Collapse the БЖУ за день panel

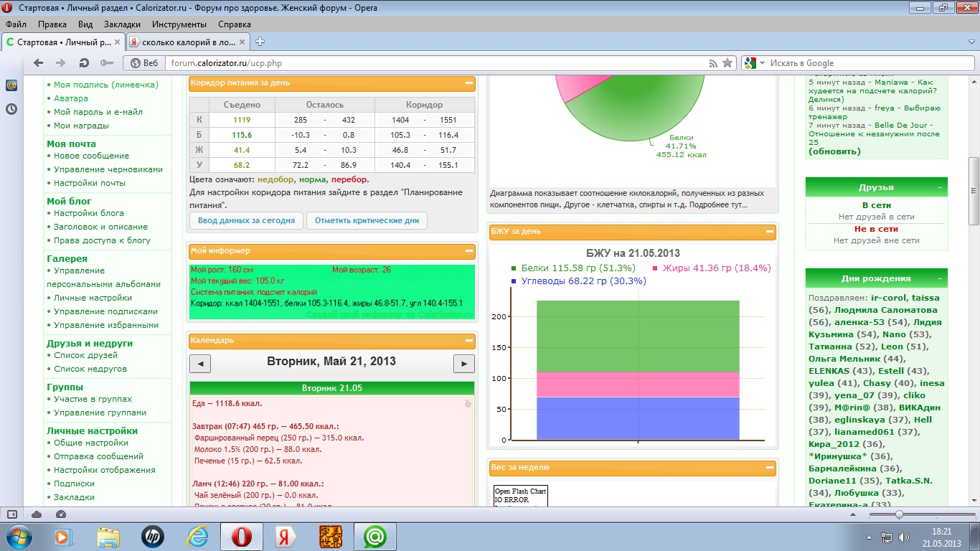click(x=770, y=232)
